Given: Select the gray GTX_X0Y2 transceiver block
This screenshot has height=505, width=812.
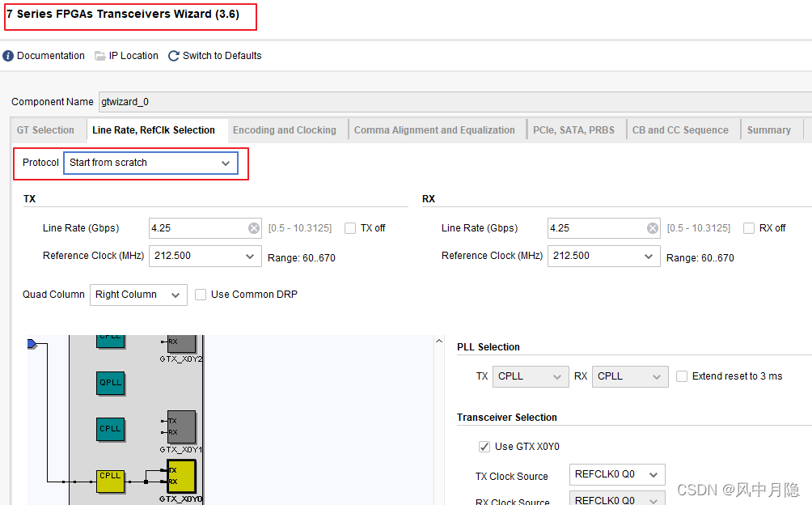Looking at the screenshot, I should (x=182, y=343).
